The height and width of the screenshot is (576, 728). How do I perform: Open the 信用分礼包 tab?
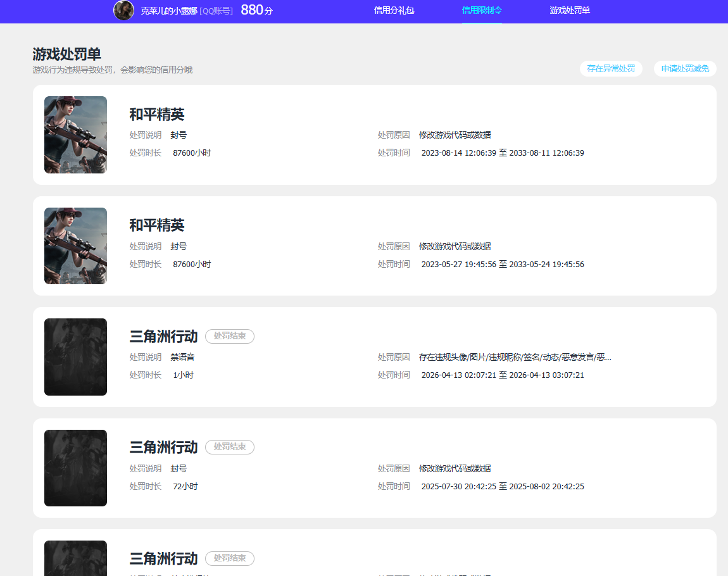click(x=394, y=10)
